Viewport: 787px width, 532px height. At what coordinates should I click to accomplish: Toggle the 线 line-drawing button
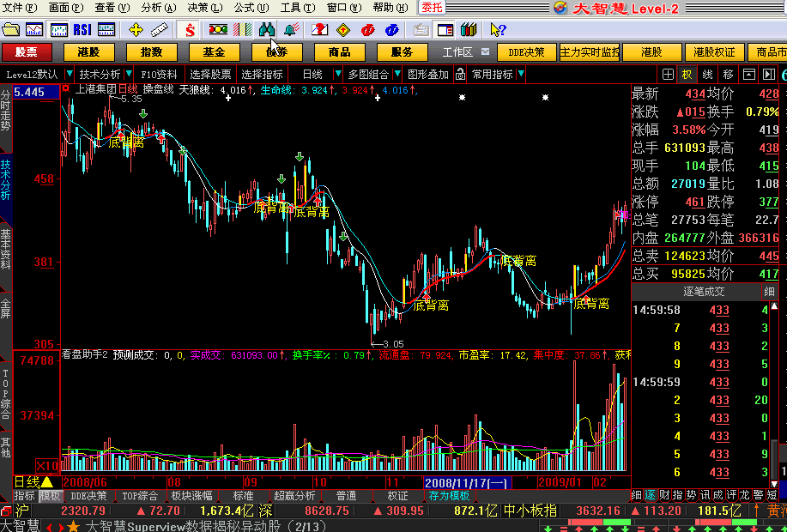point(707,75)
